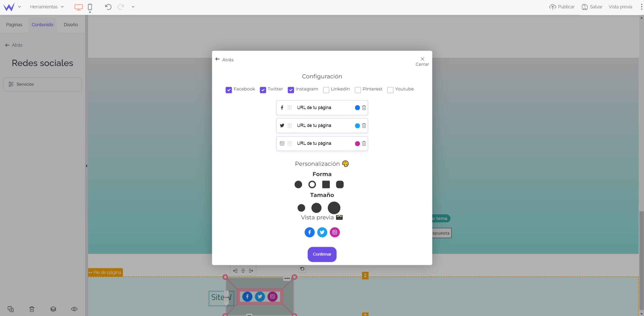Toggle the LinkedIn checkbox on
This screenshot has height=316, width=644.
click(326, 90)
